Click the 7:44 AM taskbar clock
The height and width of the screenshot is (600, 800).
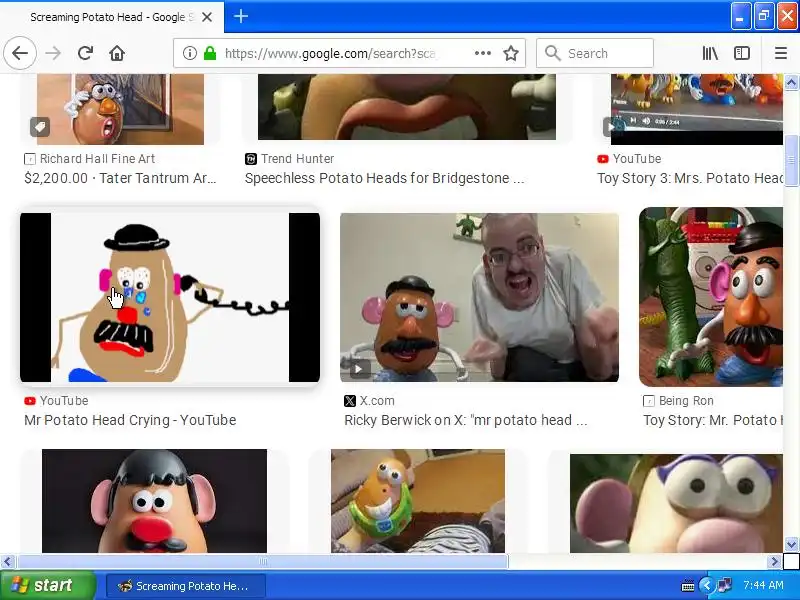[x=763, y=585]
